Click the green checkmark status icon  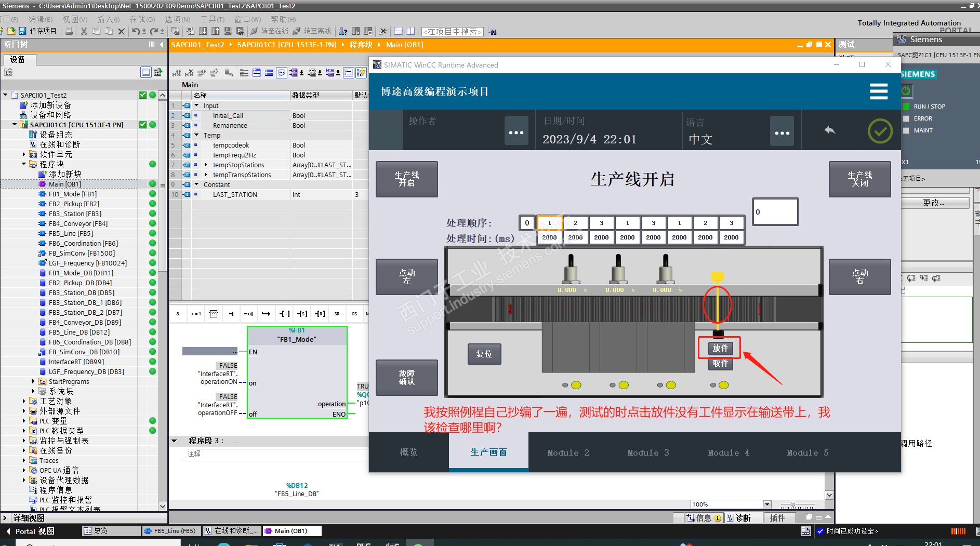click(x=880, y=131)
